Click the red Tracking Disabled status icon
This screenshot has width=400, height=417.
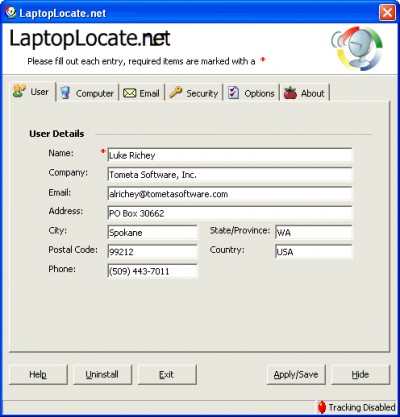[322, 407]
